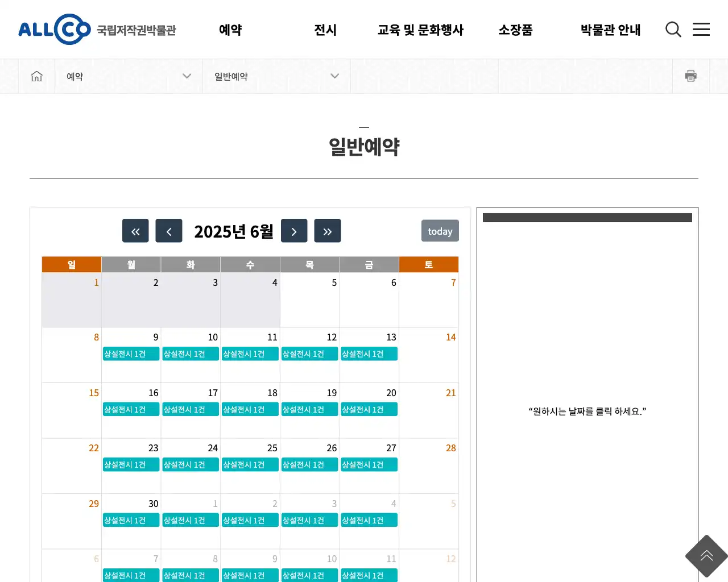Select 상설전시 1건 on June 27
This screenshot has height=582, width=728.
tap(369, 465)
